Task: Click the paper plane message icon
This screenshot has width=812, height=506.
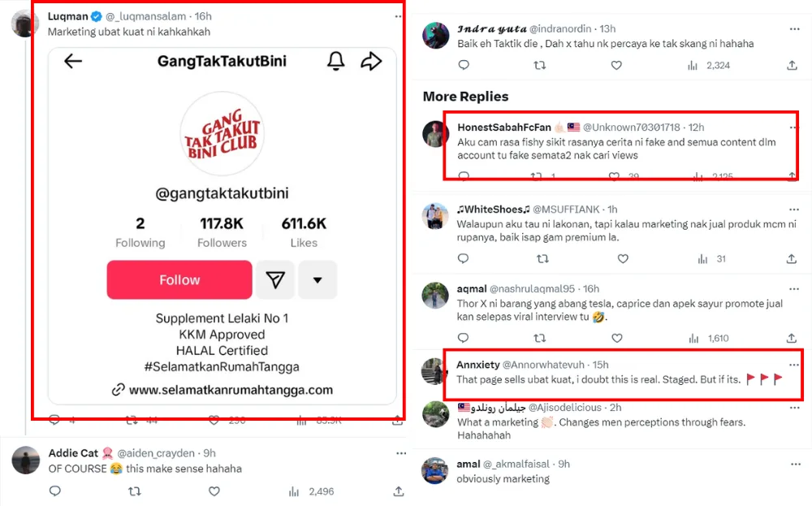Action: pyautogui.click(x=275, y=280)
